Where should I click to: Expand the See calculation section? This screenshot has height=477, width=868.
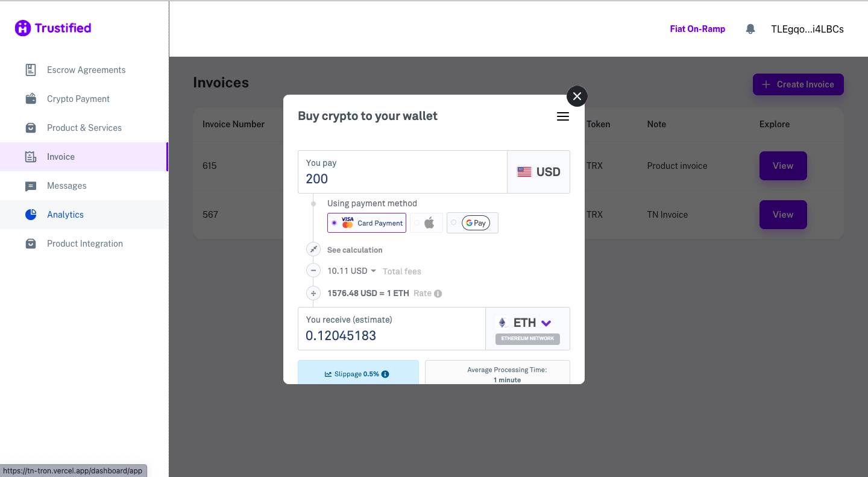pyautogui.click(x=354, y=250)
